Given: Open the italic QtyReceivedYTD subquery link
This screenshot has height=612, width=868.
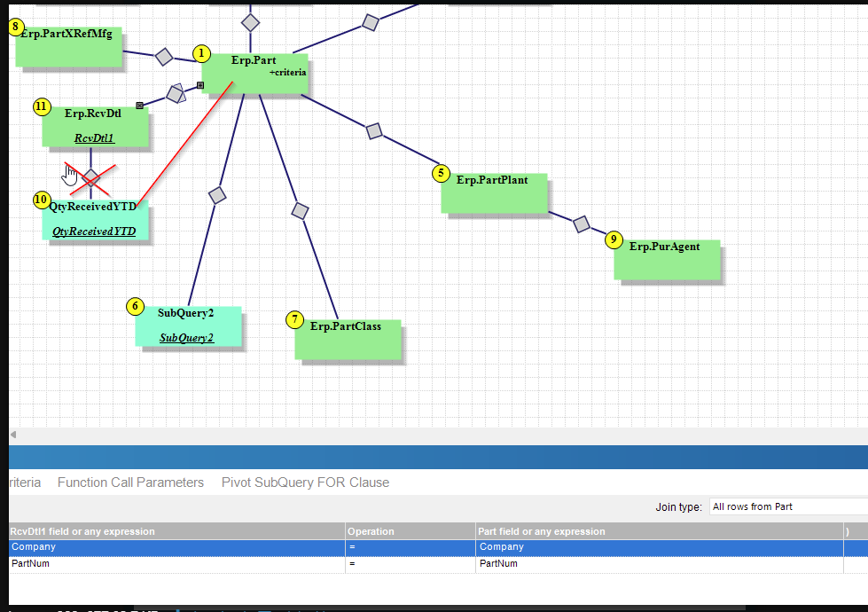Looking at the screenshot, I should point(94,231).
